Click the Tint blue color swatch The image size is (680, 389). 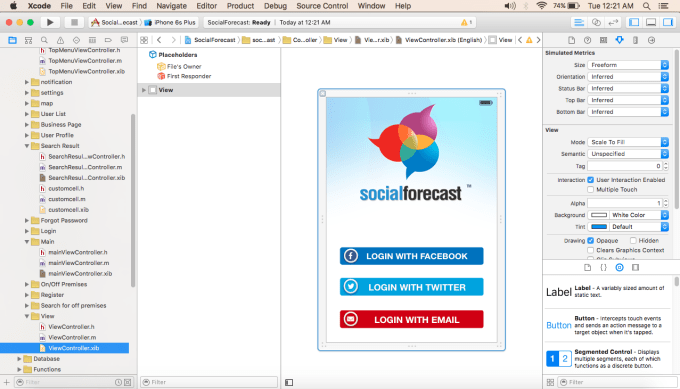pos(599,226)
